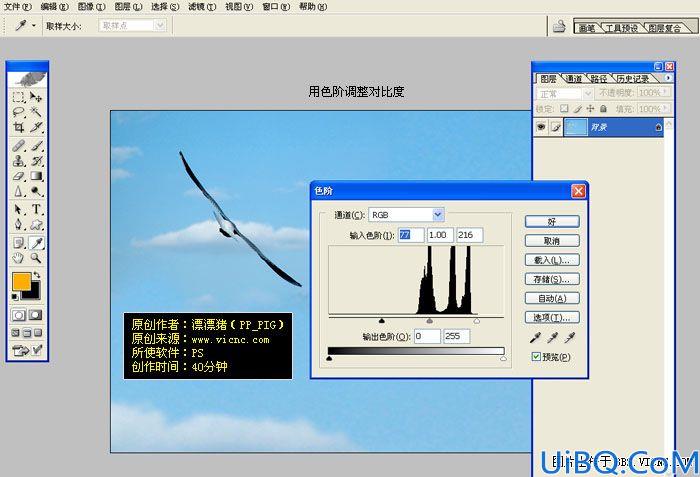Select the Pen tool
This screenshot has width=700, height=477.
pyautogui.click(x=18, y=224)
